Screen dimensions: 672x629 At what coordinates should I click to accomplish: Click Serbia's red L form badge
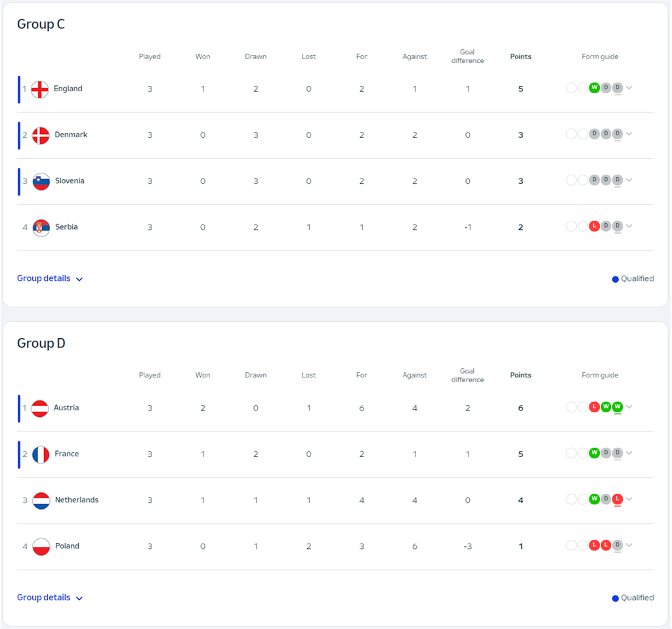click(x=594, y=226)
